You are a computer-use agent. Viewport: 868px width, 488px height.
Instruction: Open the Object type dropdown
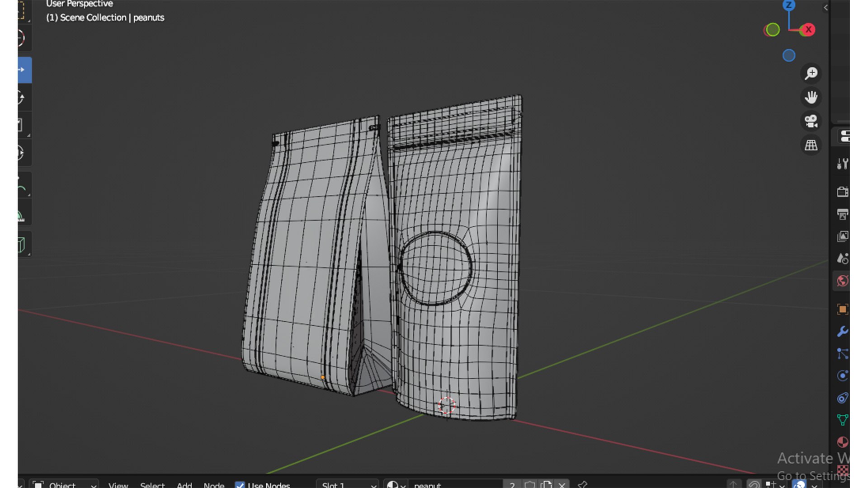(64, 484)
